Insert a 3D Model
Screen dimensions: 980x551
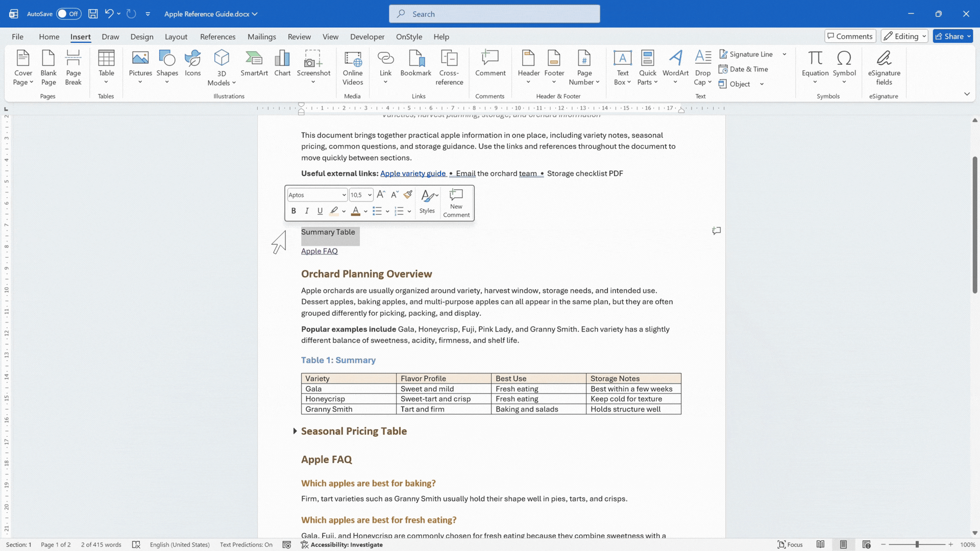coord(222,67)
